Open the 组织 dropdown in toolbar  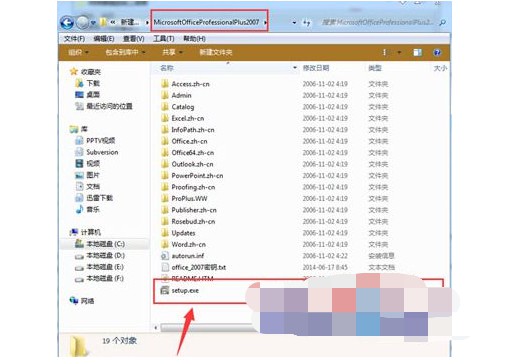pos(78,52)
